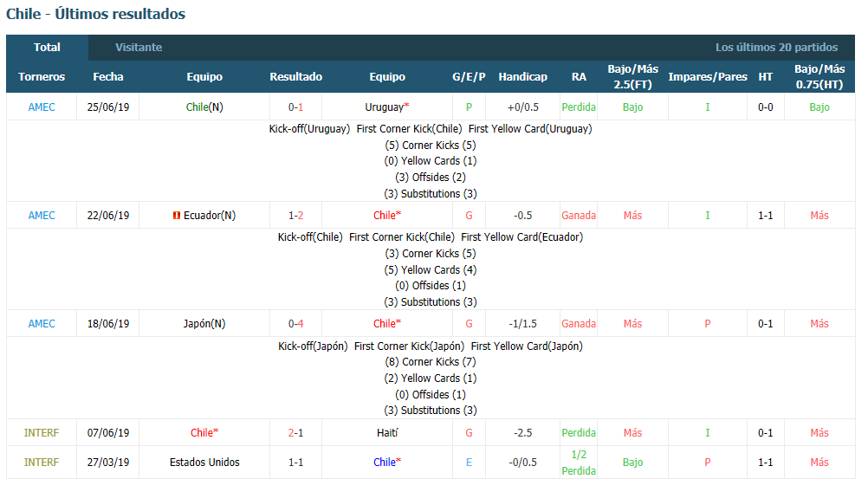Click Uruguay team name
868x479 pixels.
click(x=384, y=107)
